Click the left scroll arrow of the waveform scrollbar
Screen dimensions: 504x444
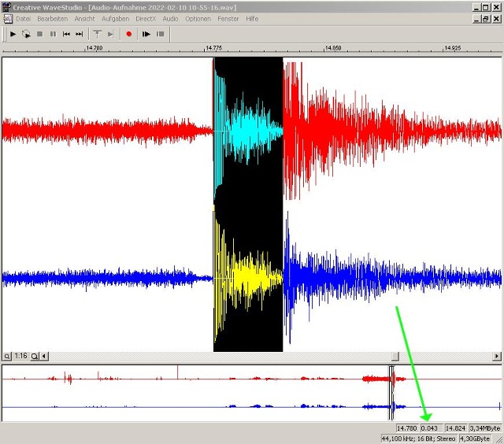pos(44,357)
